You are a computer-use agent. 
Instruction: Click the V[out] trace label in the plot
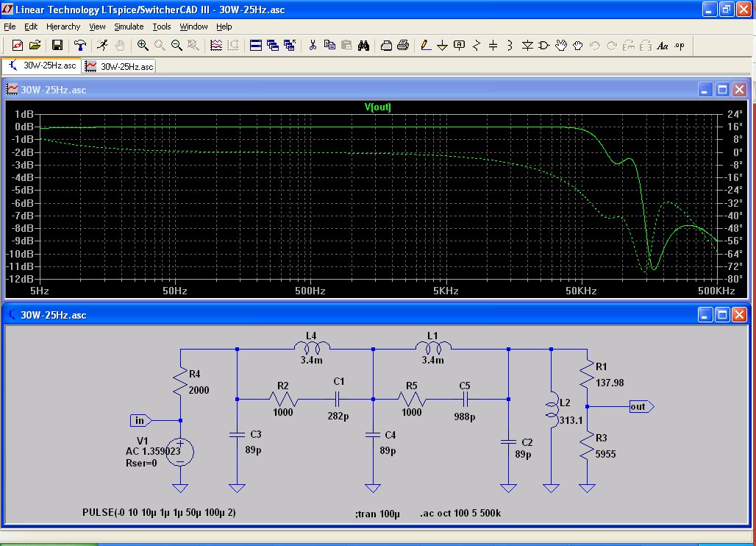[x=378, y=107]
